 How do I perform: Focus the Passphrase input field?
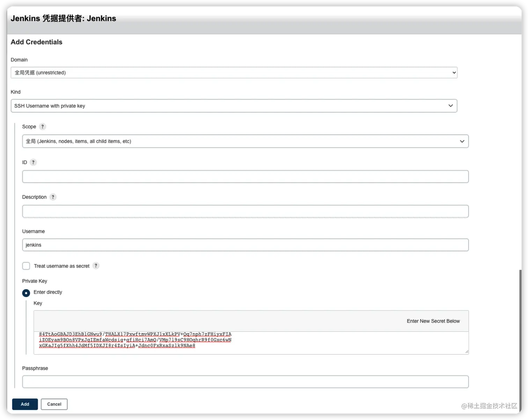pyautogui.click(x=245, y=382)
